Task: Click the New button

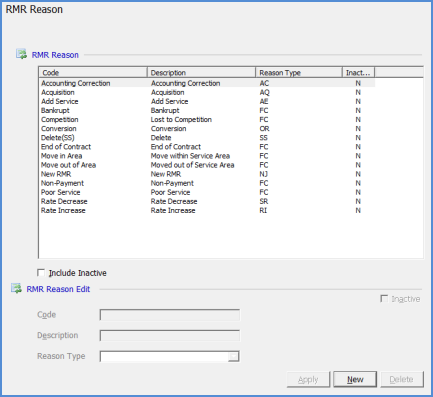Action: tap(355, 379)
